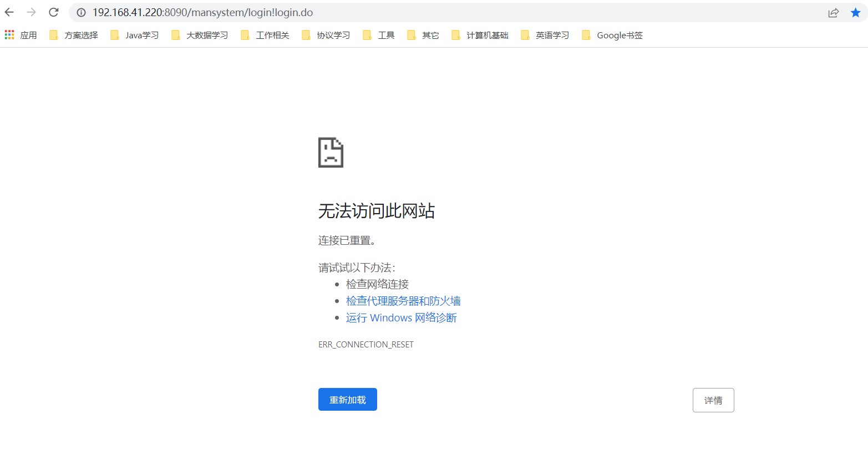Click the browser back arrow
The height and width of the screenshot is (454, 868).
(9, 12)
